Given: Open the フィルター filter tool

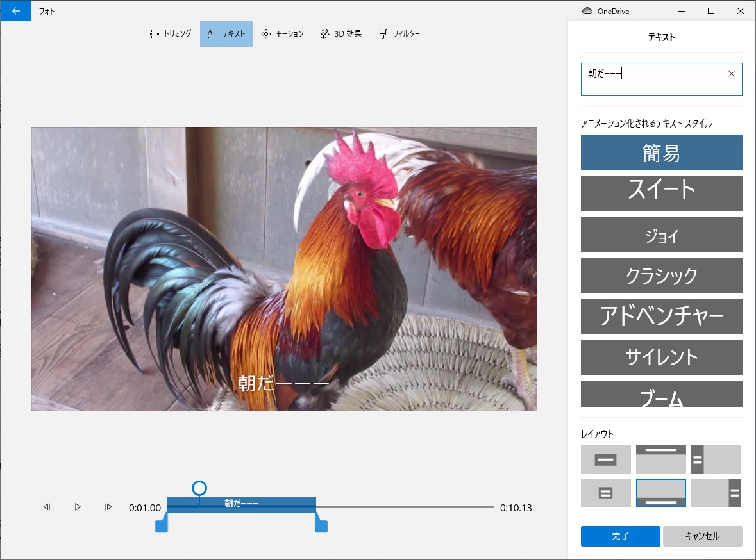Looking at the screenshot, I should click(x=399, y=34).
